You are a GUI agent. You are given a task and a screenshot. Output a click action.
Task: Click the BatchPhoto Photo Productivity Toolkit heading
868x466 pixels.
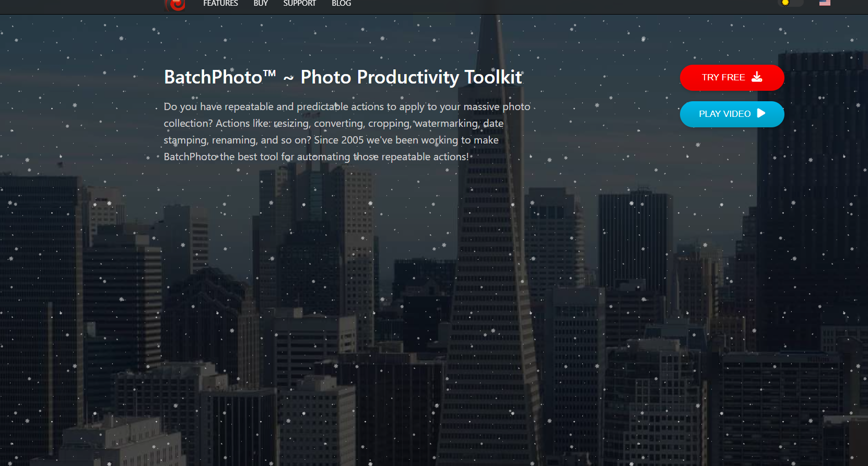[343, 77]
